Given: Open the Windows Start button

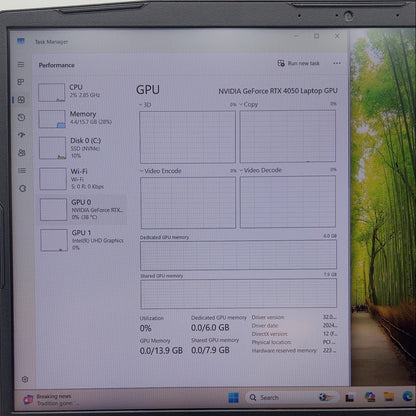Looking at the screenshot, I should click(x=233, y=397).
